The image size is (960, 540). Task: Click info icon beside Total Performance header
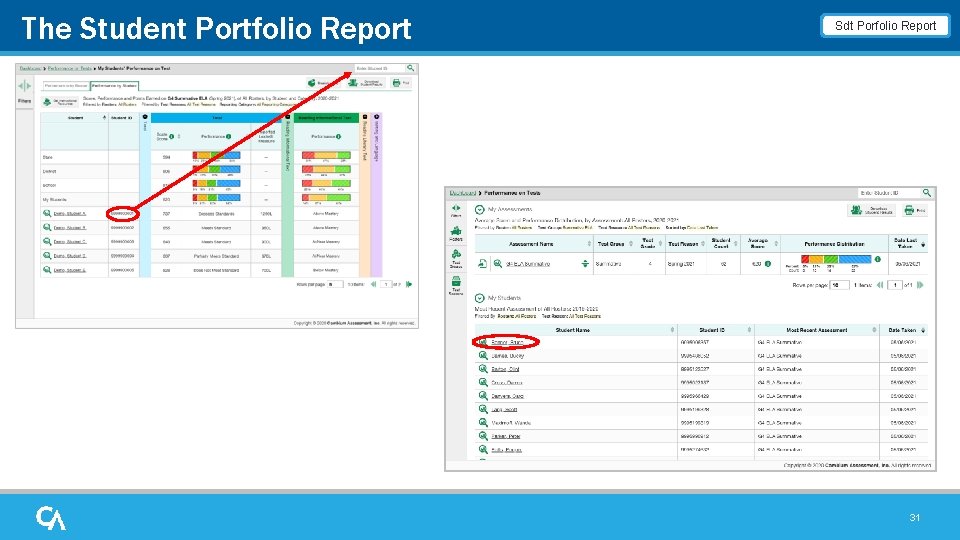pos(228,137)
